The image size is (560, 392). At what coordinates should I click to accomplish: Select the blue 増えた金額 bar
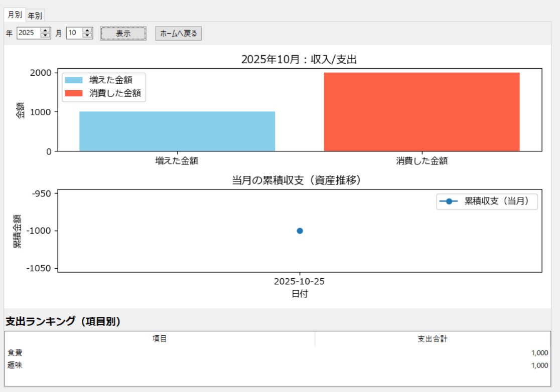click(177, 130)
